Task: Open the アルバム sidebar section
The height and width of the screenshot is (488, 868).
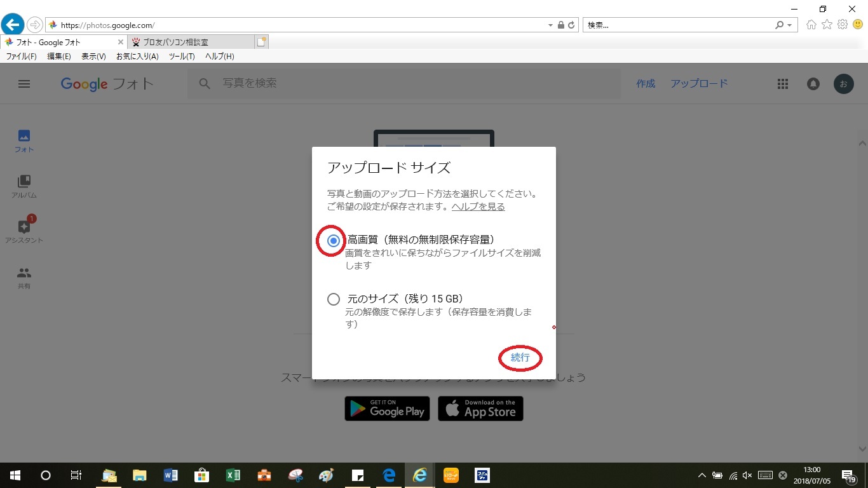Action: [24, 187]
